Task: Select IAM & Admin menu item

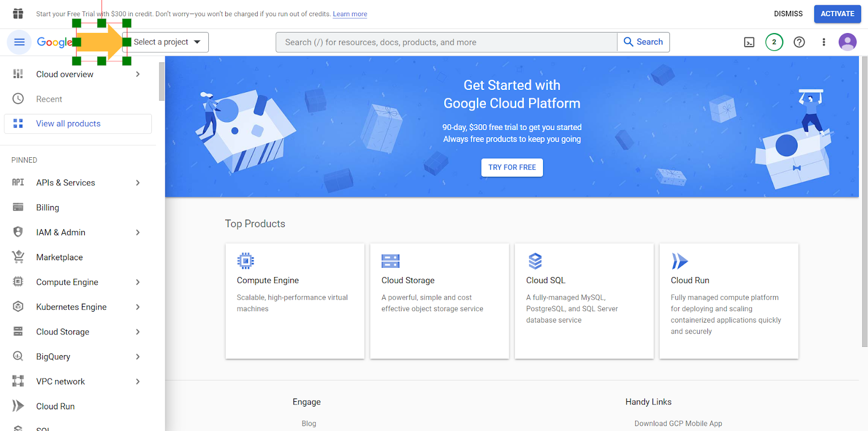Action: [61, 233]
